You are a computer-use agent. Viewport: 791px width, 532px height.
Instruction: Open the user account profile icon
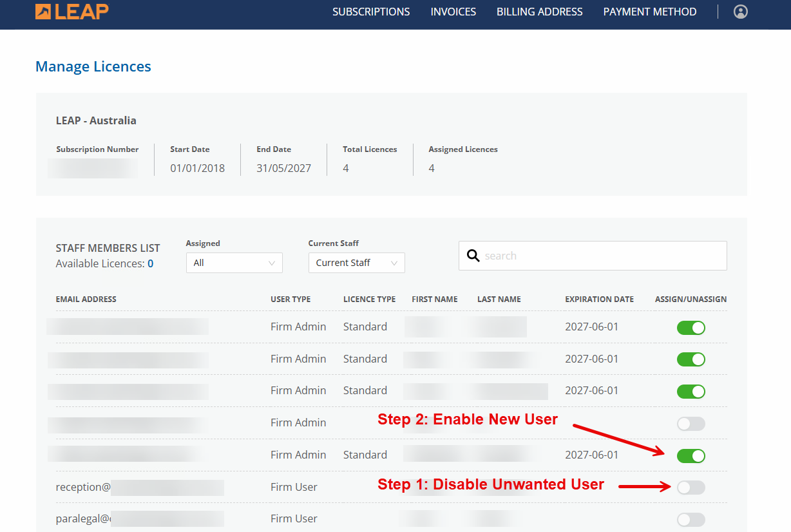[x=741, y=12]
